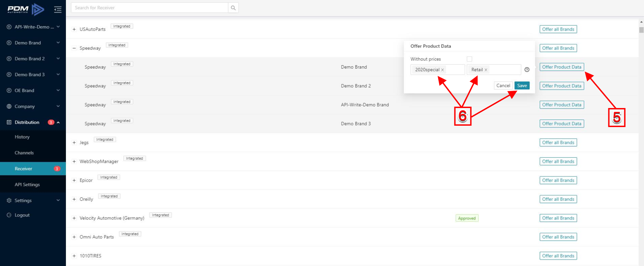Click Offer Product Data for Demo Brand 3

562,124
